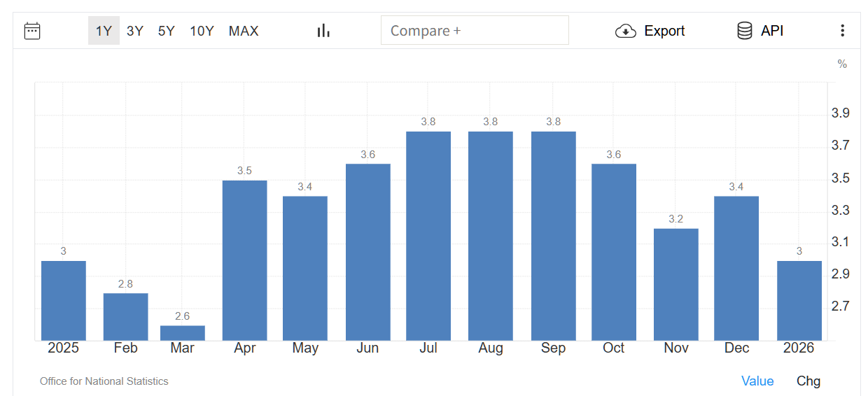The width and height of the screenshot is (868, 396).
Task: Open Office for National Statistics source link
Action: coord(104,381)
